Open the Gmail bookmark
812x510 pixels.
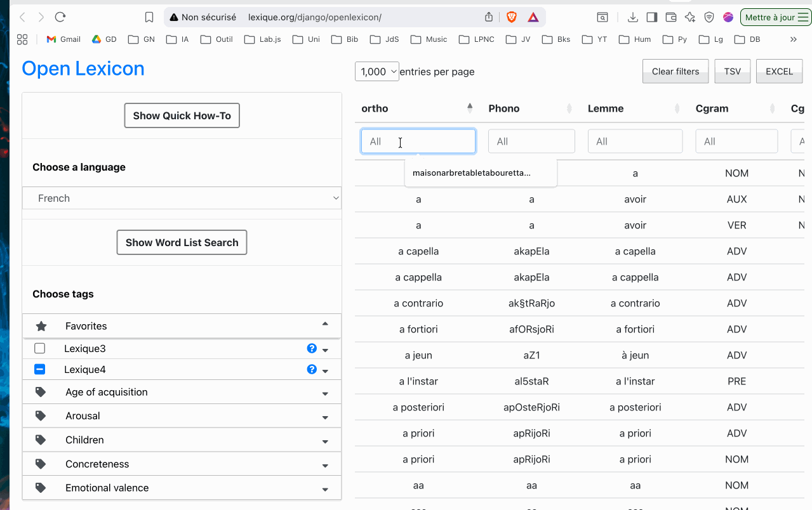pos(63,39)
